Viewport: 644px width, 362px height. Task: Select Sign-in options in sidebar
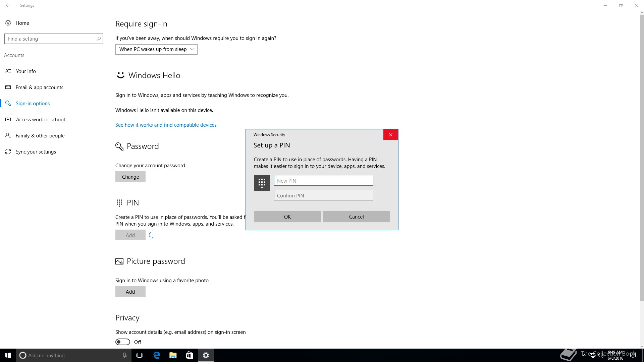(33, 103)
